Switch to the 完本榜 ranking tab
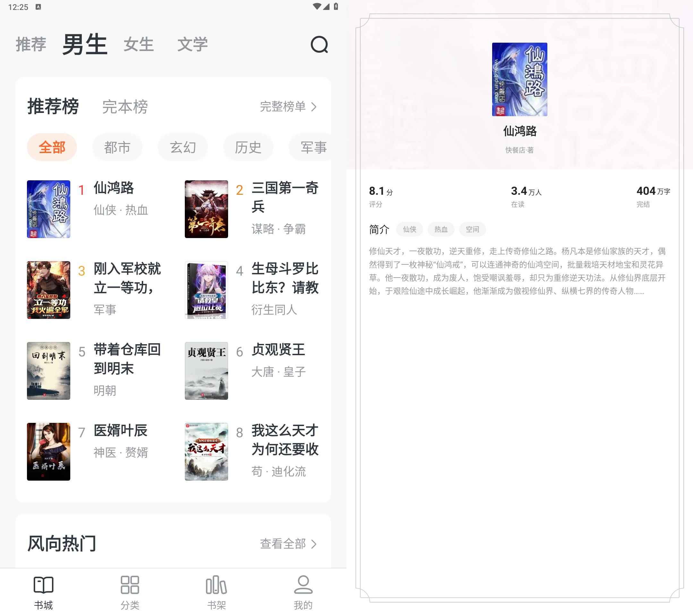693x616 pixels. coord(125,107)
